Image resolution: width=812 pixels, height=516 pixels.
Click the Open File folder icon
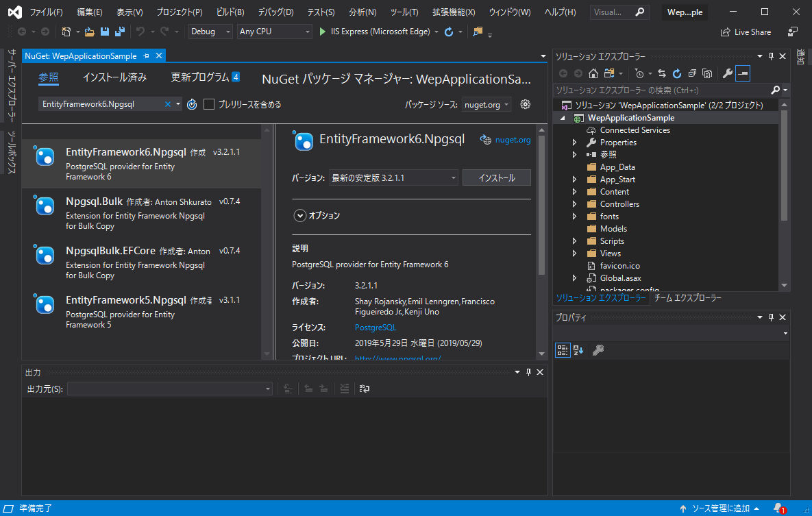point(90,32)
